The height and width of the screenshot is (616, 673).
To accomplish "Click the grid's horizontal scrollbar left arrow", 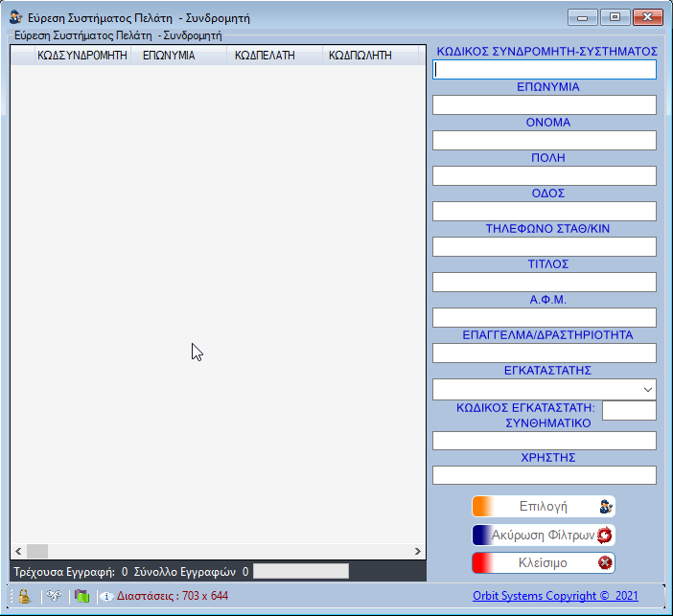I will (17, 552).
